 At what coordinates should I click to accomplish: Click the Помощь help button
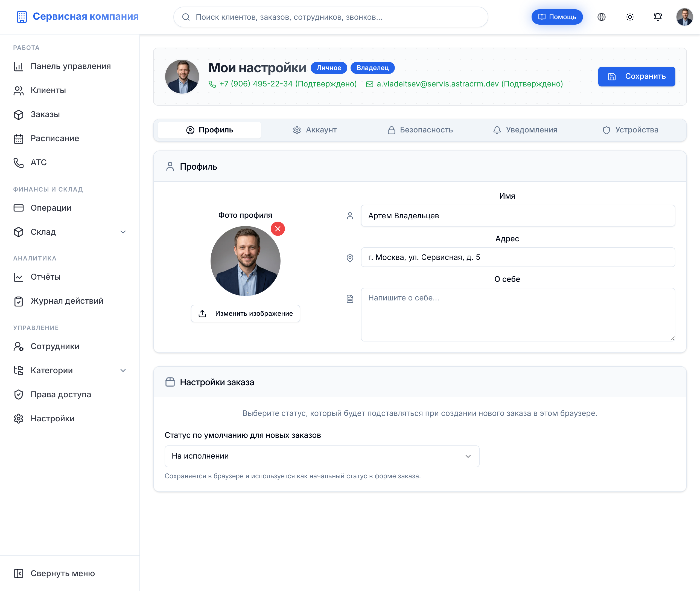[557, 17]
